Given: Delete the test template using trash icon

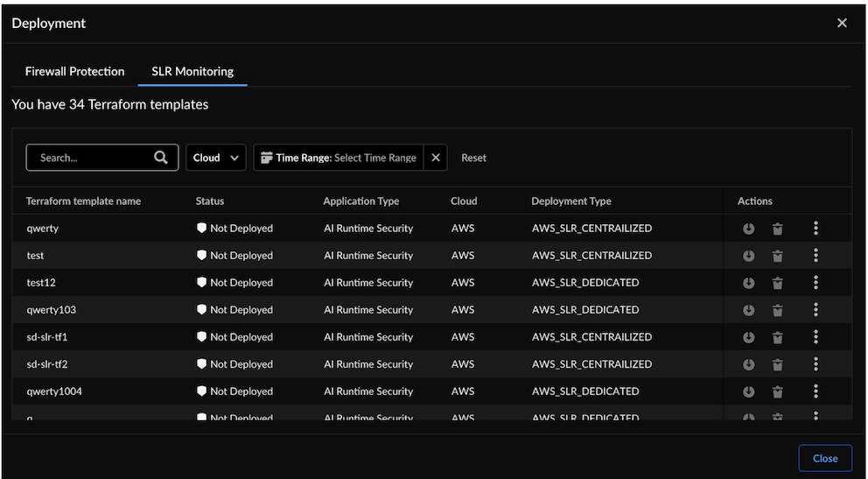Looking at the screenshot, I should point(777,256).
